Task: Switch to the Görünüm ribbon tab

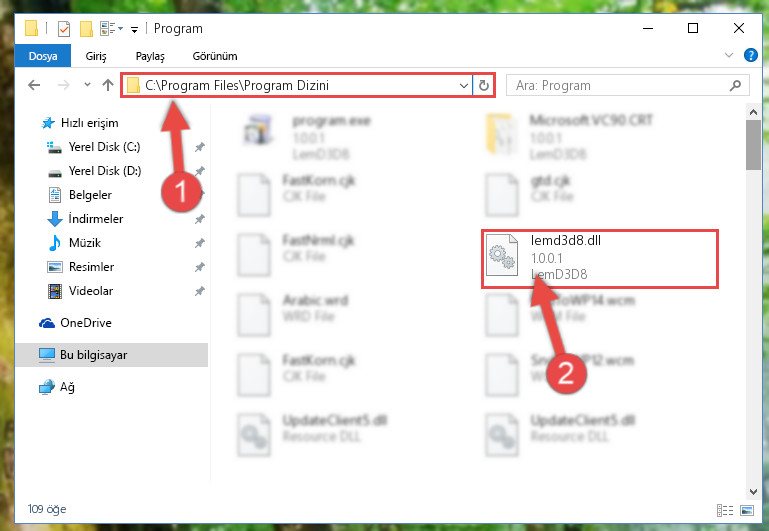Action: [215, 56]
